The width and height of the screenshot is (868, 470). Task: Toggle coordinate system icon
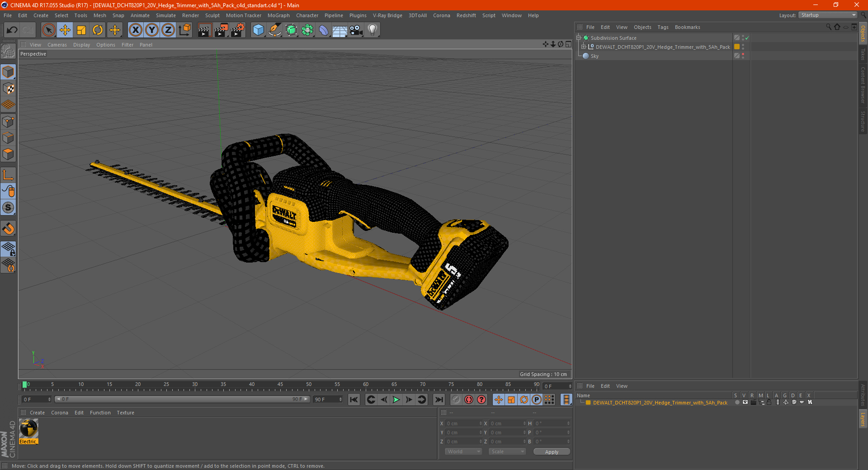(184, 30)
